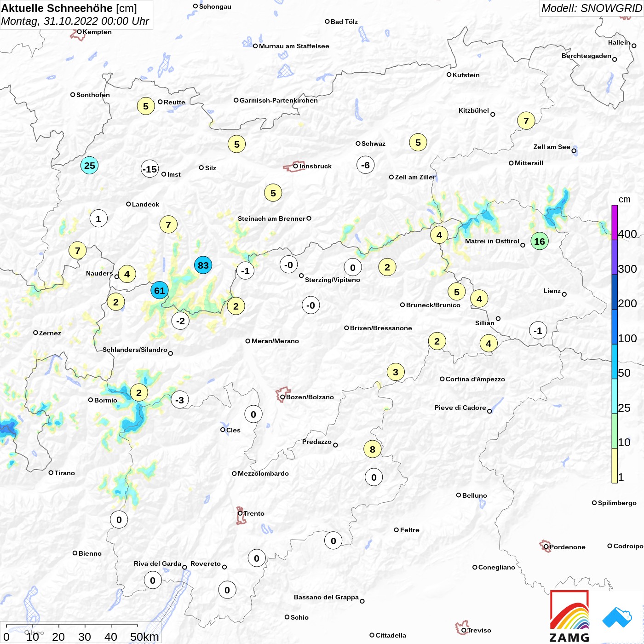The height and width of the screenshot is (644, 644).
Task: Click the Belluno city label
Action: 474,495
